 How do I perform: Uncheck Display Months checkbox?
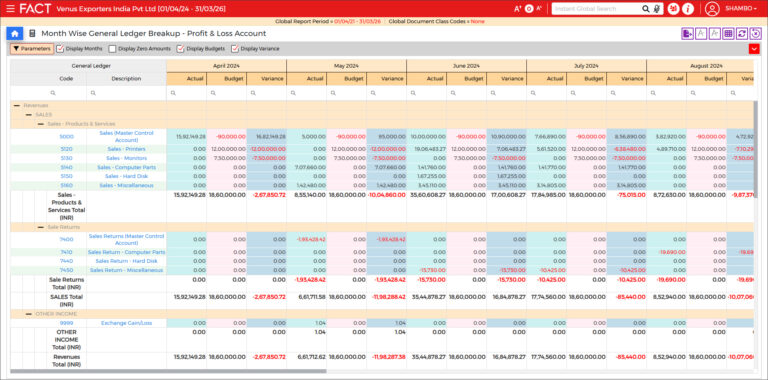point(60,49)
